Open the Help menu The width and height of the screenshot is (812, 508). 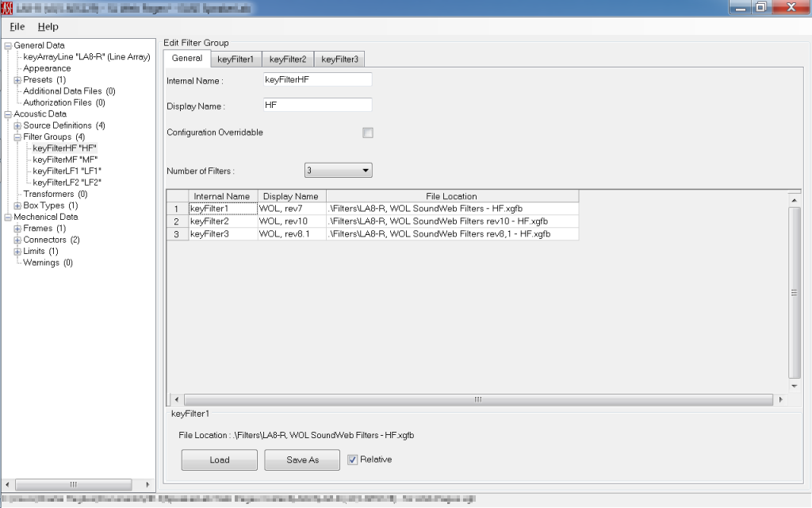pyautogui.click(x=48, y=26)
